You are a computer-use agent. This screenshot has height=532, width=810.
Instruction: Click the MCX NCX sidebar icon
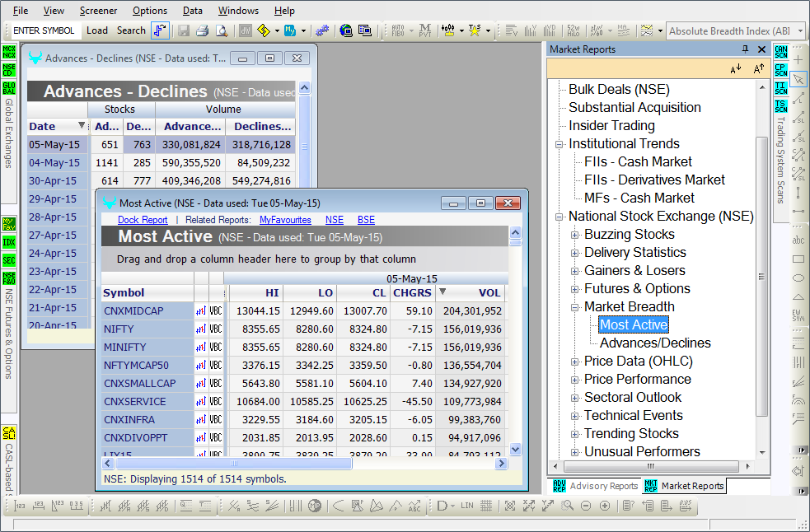click(9, 52)
